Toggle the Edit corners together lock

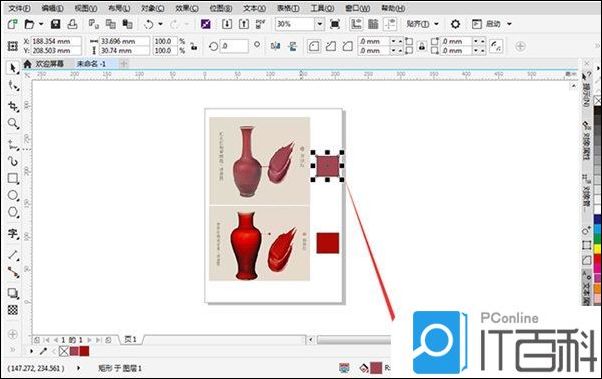[422, 46]
